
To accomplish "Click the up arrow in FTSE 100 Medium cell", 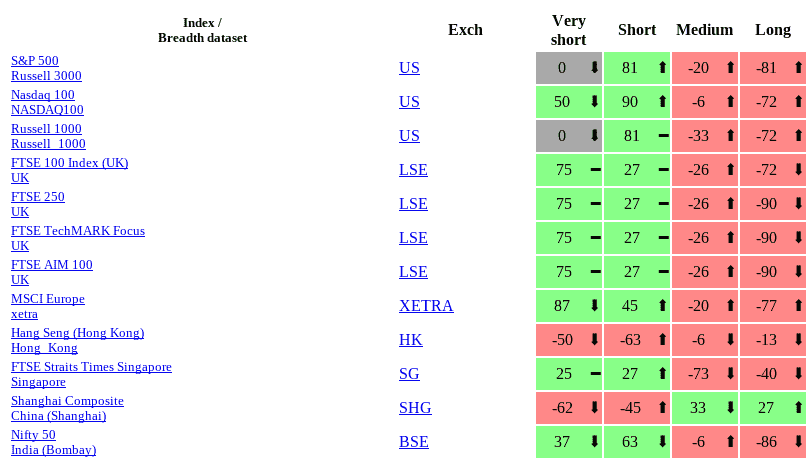I will point(730,170).
